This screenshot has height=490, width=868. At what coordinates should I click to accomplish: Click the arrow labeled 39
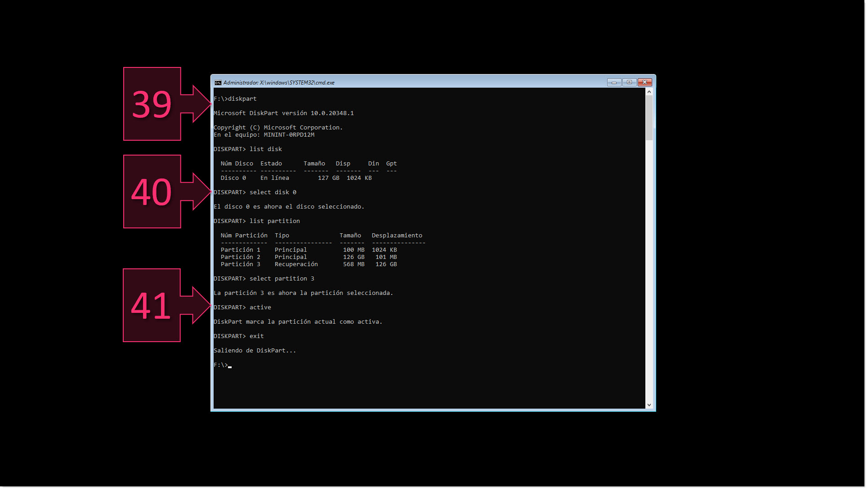click(152, 104)
